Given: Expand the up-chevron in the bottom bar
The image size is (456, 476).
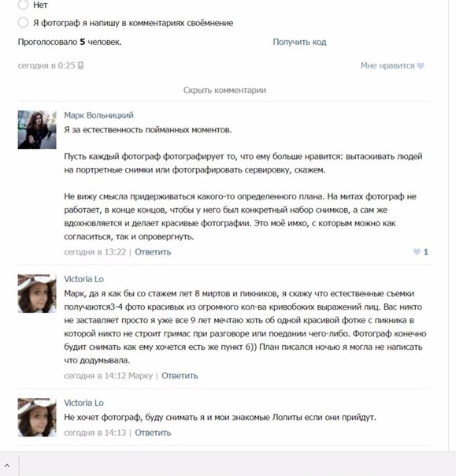Looking at the screenshot, I should [x=7, y=465].
